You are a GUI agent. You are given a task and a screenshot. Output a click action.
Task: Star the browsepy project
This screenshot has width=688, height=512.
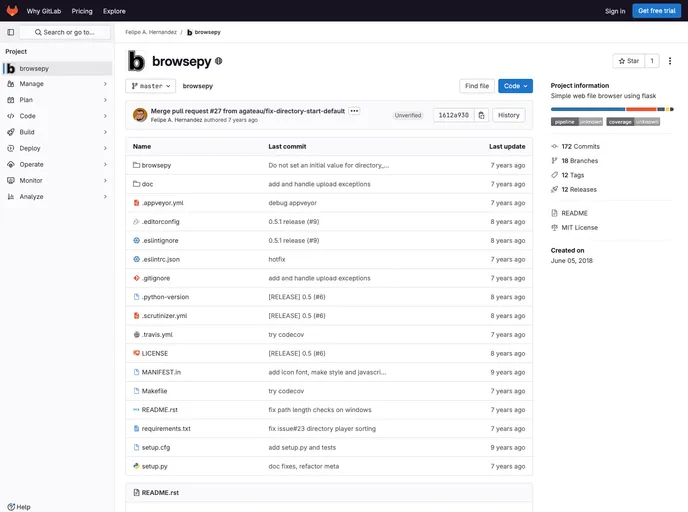click(x=629, y=61)
